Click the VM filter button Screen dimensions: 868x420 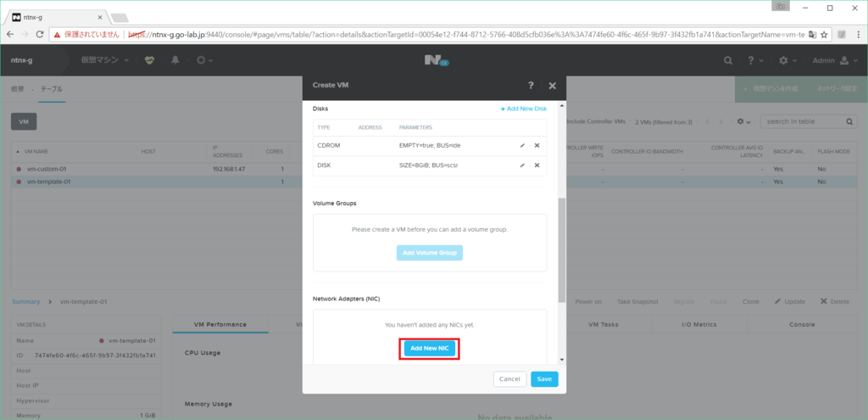(x=24, y=121)
